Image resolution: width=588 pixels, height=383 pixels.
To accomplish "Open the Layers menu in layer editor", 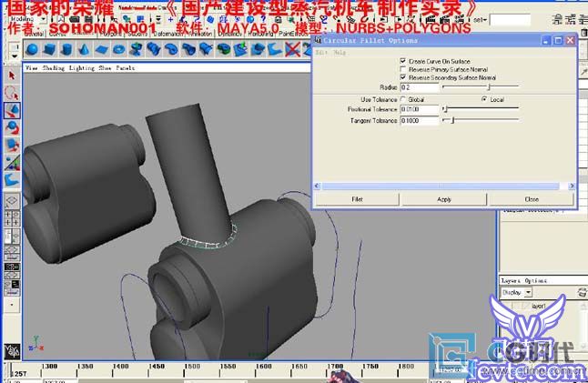I will click(x=511, y=280).
